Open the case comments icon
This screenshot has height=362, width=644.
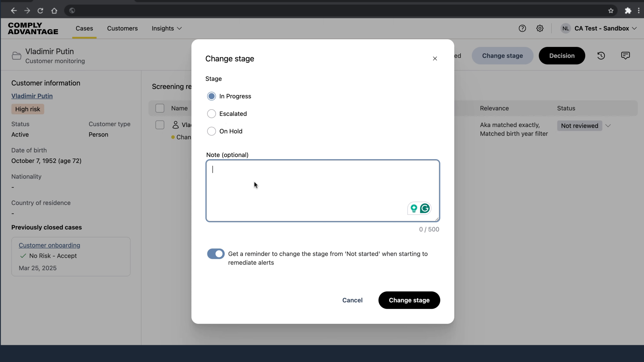(x=625, y=56)
